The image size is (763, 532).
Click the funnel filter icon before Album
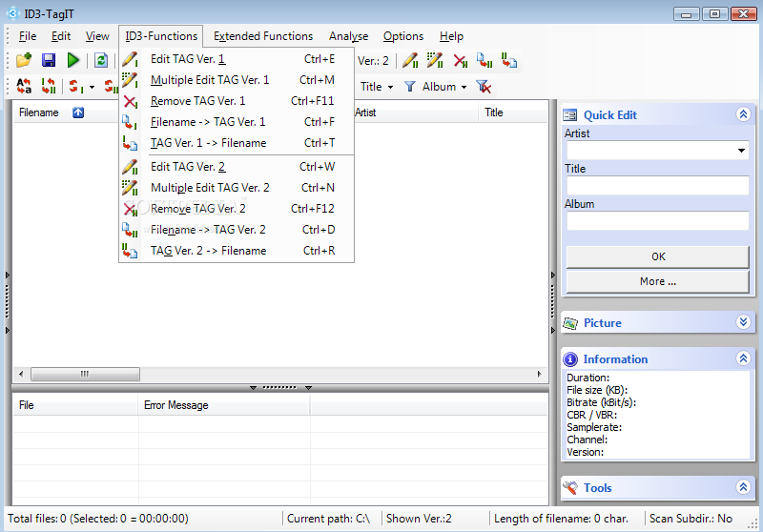(410, 87)
